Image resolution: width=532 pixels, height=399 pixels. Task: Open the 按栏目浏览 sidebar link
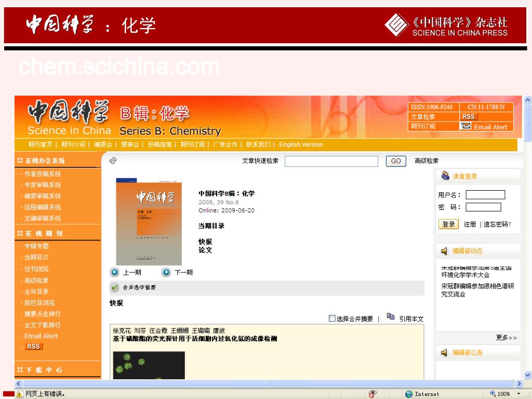coord(39,303)
